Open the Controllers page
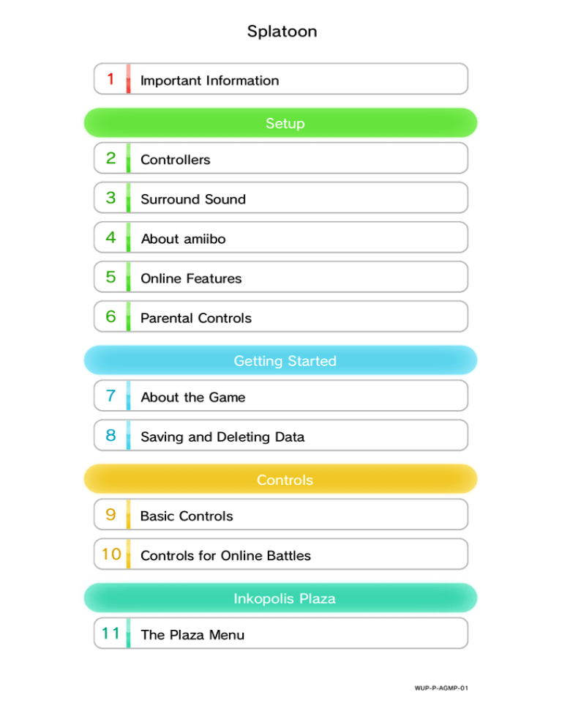 click(x=281, y=158)
